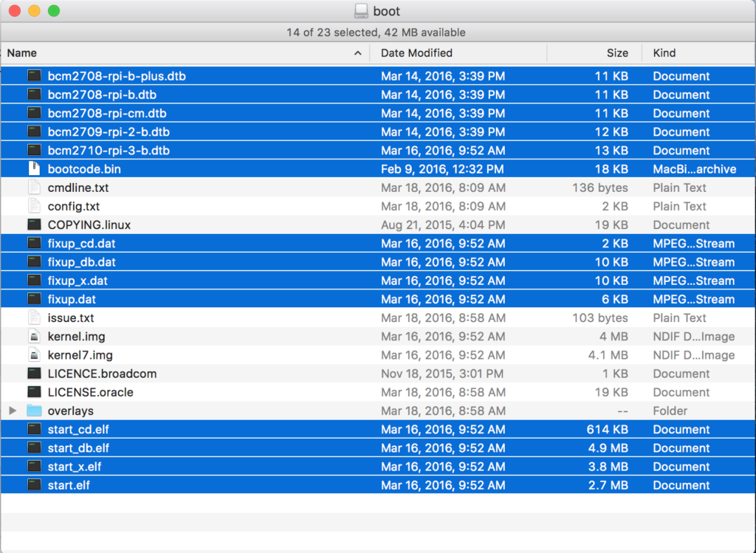756x553 pixels.
Task: Select the kernel7.img file name
Action: [80, 355]
